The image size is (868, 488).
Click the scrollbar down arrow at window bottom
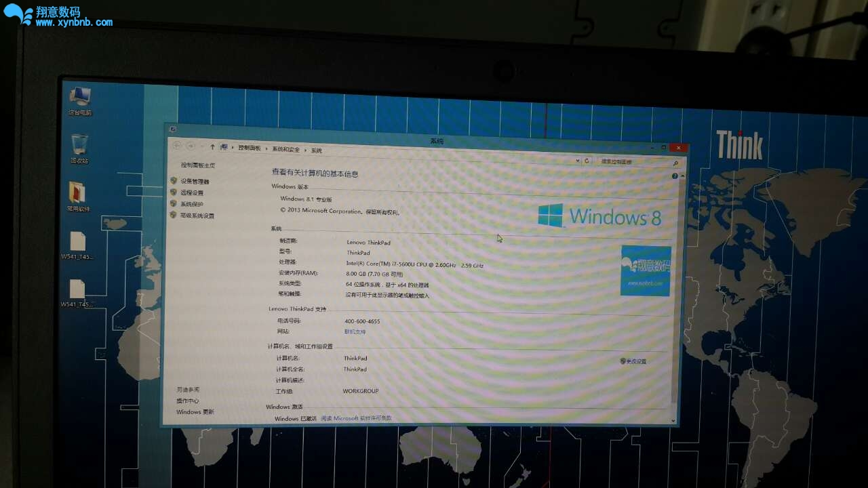click(673, 420)
